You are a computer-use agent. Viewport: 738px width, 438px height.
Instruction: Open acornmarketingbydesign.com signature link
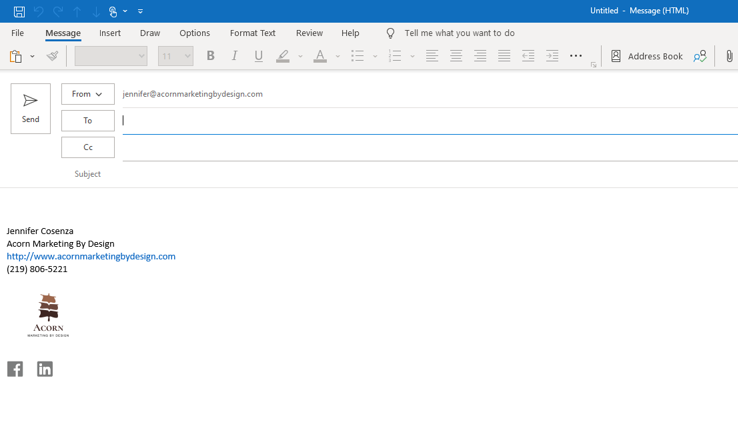pyautogui.click(x=91, y=256)
